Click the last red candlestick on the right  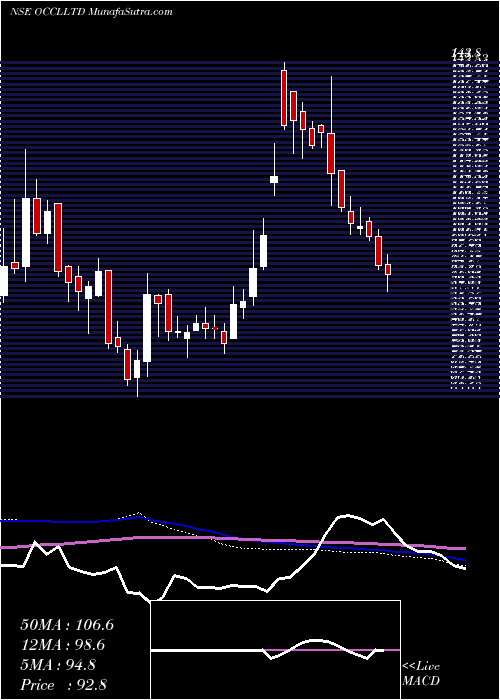(x=388, y=272)
